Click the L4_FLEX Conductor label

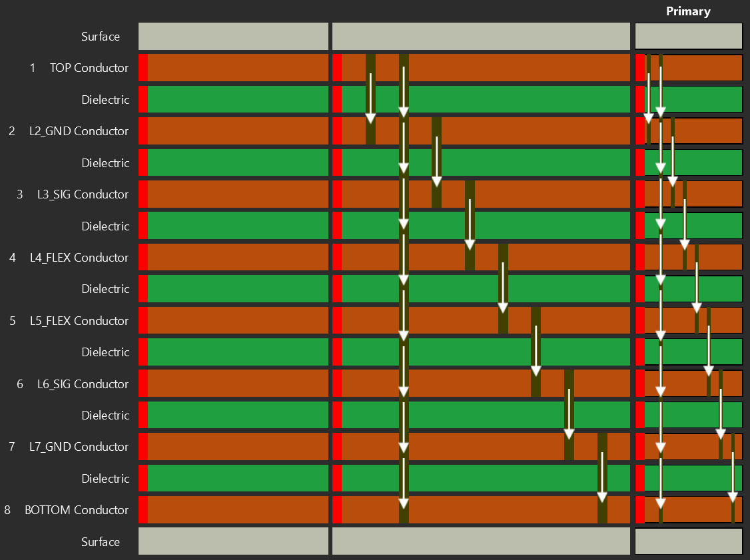coord(79,257)
